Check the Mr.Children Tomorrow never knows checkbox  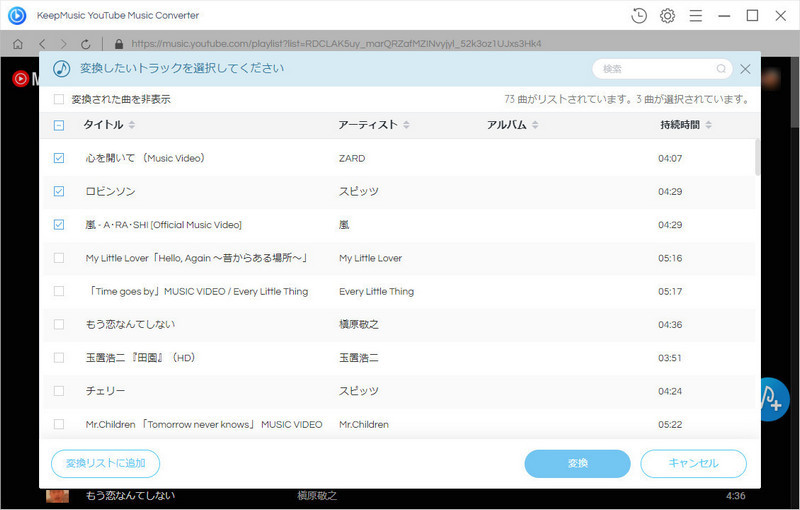59,424
